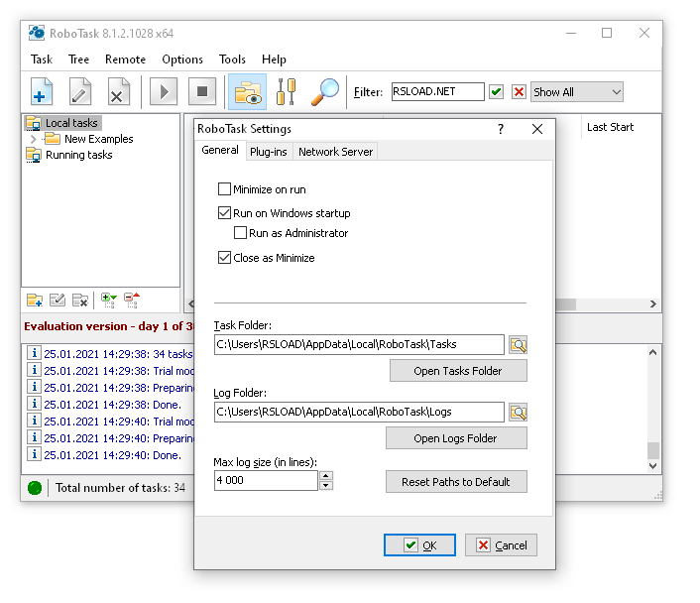Click the rename folder icon under tree
Viewport: 700px width, 603px height.
click(58, 301)
